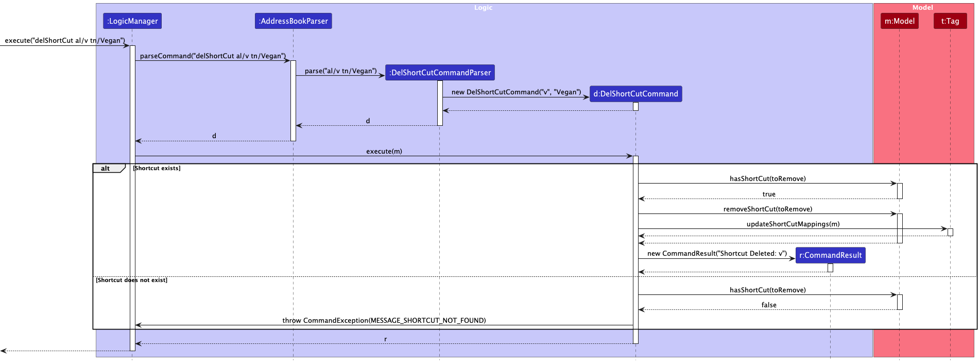This screenshot has width=980, height=363.
Task: Select the d:DelShortCutCommand participant box
Action: pyautogui.click(x=635, y=94)
